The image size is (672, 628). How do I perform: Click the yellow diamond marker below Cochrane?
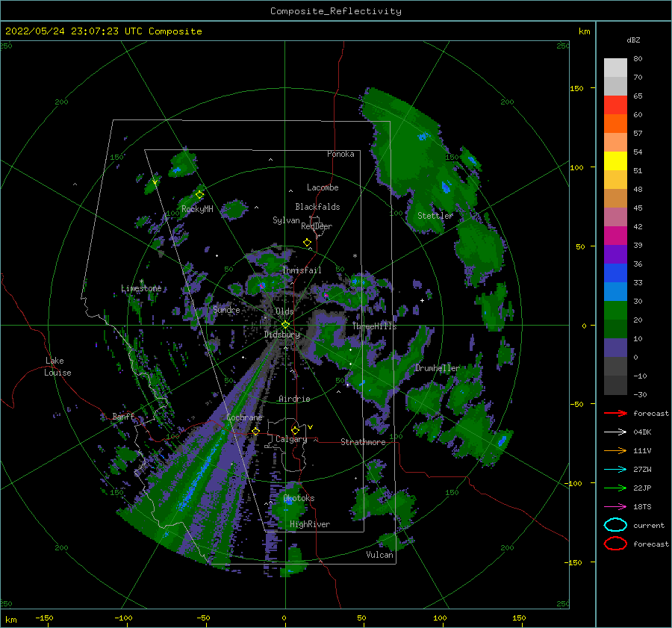(x=256, y=431)
